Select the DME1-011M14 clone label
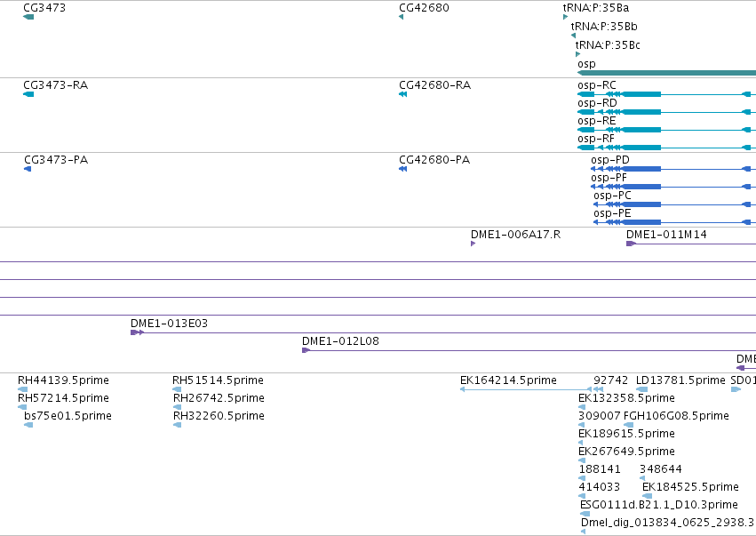 tap(667, 235)
